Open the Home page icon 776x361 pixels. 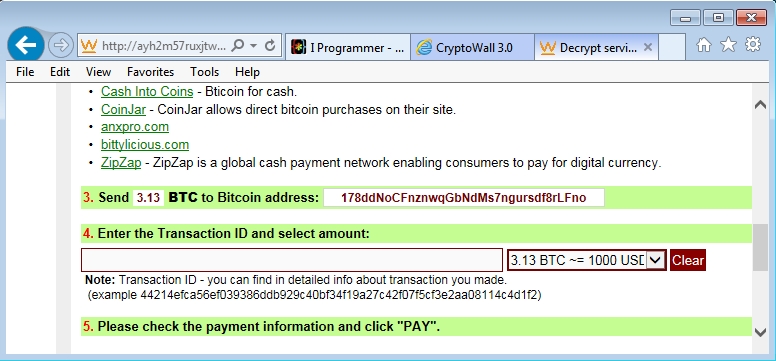pos(703,45)
